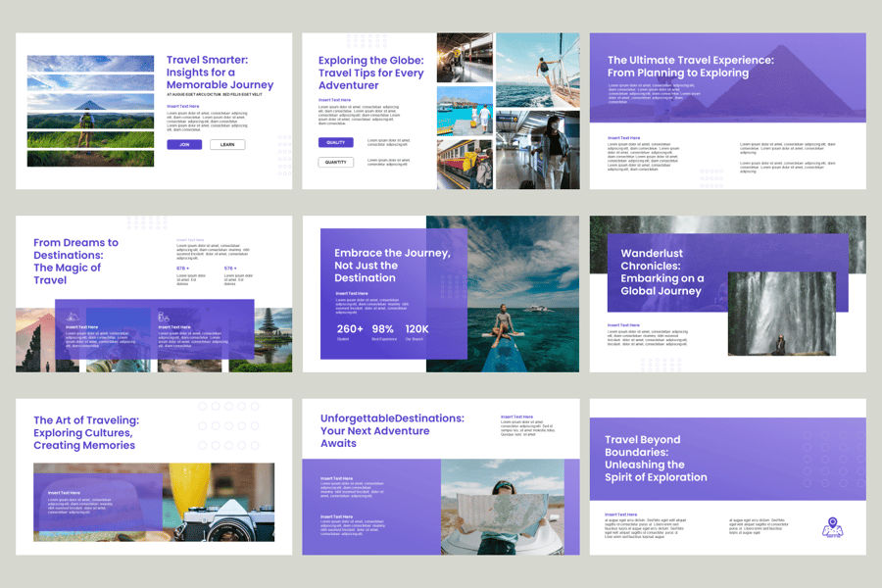Click the 'Travel Smarter' slide title
This screenshot has width=882, height=588.
(220, 73)
